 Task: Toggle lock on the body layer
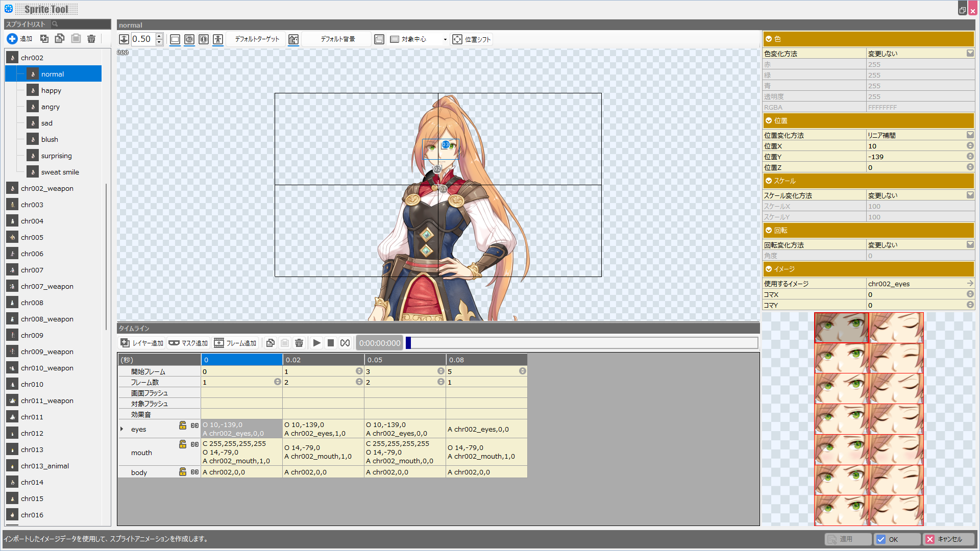click(183, 472)
